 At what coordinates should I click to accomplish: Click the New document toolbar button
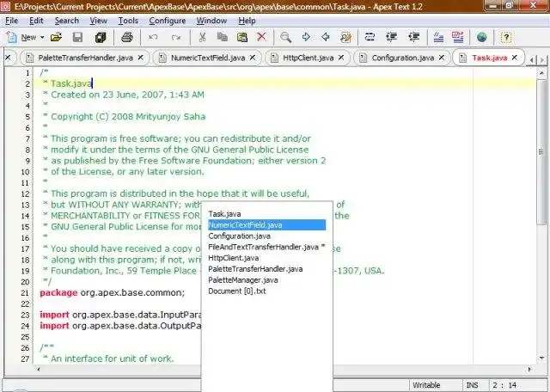(x=21, y=37)
